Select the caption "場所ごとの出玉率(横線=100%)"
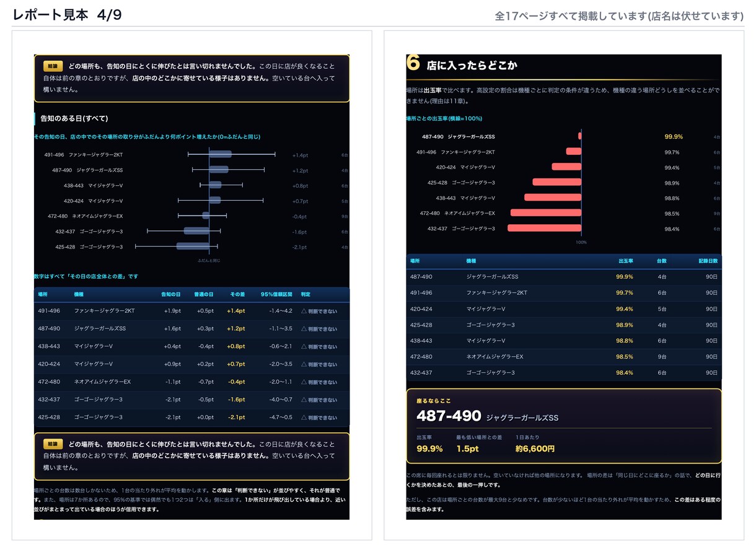Screen dimensions: 756x552 point(444,118)
